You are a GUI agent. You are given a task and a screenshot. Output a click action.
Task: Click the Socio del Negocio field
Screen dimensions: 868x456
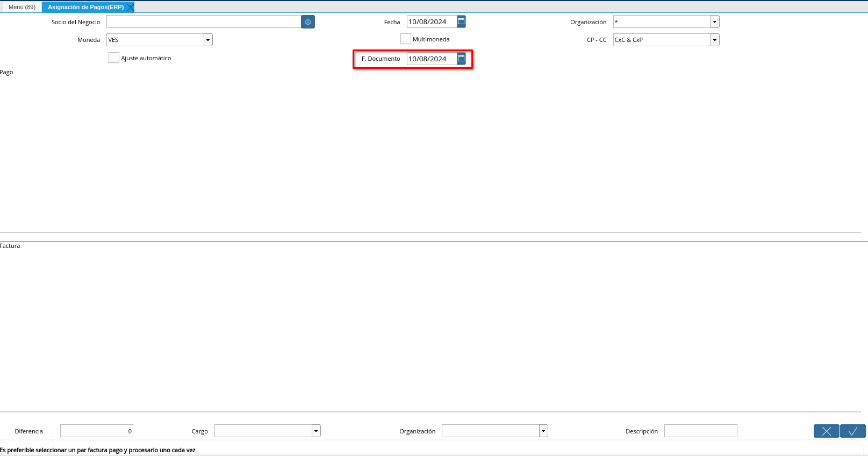click(x=204, y=22)
